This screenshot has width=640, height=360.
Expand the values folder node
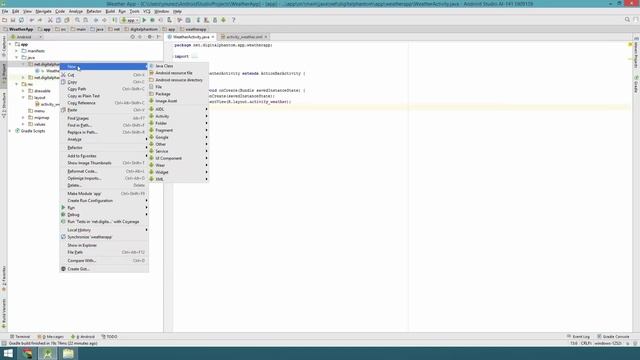click(23, 124)
